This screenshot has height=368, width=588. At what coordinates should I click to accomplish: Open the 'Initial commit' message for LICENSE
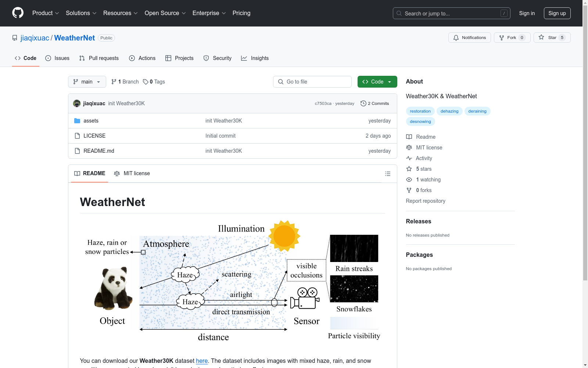tap(220, 136)
